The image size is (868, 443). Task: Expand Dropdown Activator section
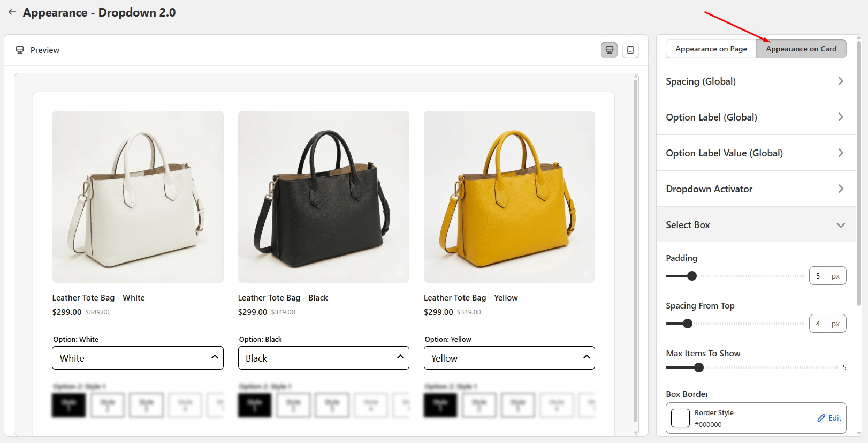[756, 189]
